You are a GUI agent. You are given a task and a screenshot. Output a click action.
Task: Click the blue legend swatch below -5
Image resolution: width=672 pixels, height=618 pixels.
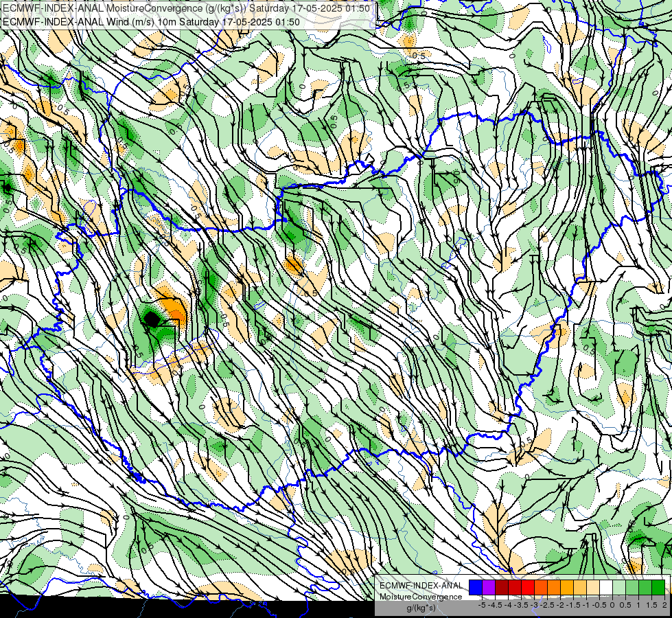(476, 587)
